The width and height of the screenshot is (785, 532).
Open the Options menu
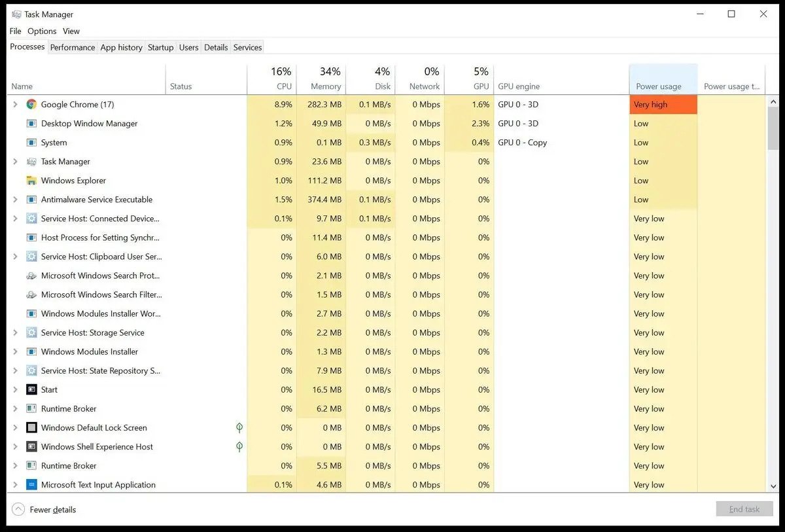tap(42, 31)
